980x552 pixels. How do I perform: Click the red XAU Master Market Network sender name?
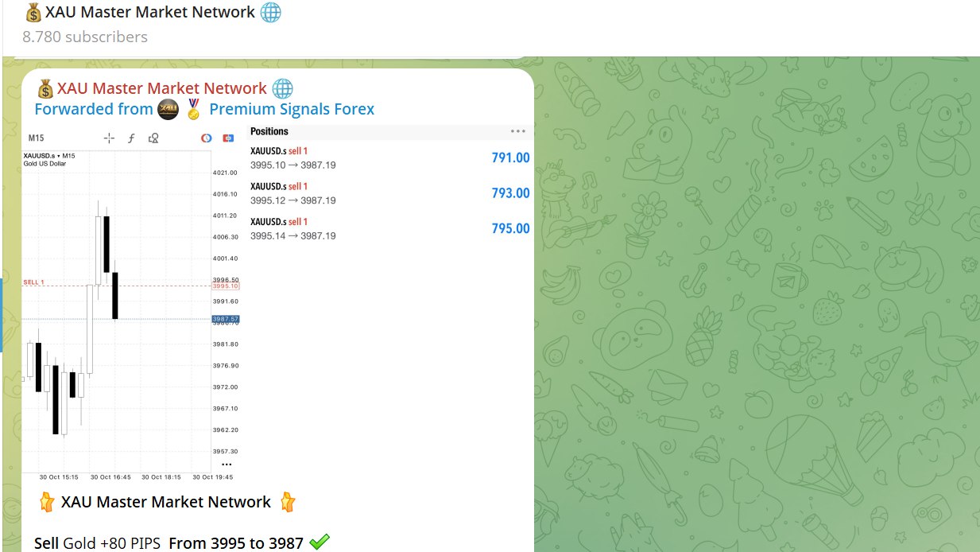click(162, 88)
